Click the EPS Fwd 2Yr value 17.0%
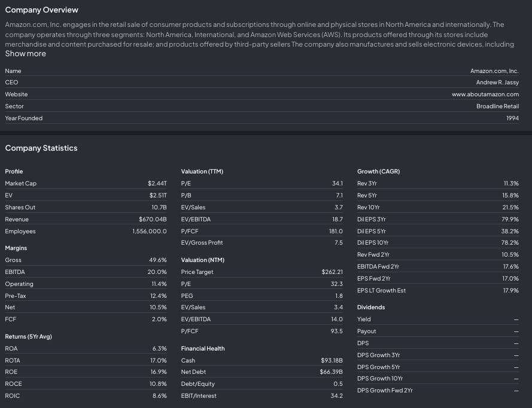Viewport: 532px width, 408px height. pos(510,278)
